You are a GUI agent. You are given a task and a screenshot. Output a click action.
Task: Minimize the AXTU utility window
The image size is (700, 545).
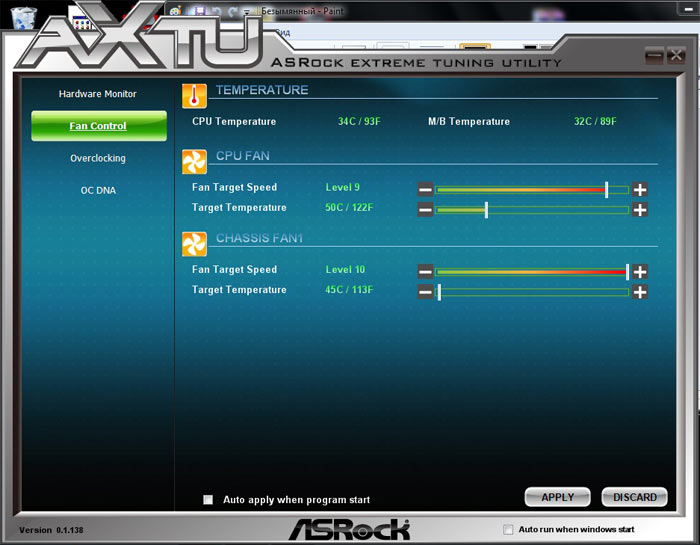pos(654,55)
